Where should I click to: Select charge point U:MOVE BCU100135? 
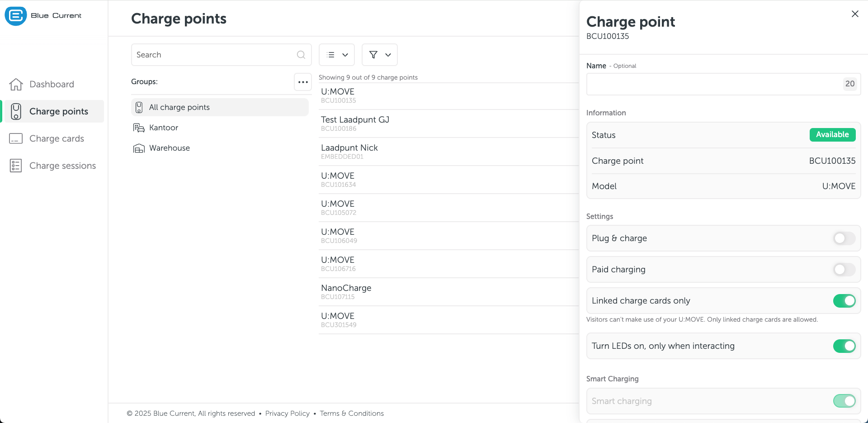click(x=448, y=96)
